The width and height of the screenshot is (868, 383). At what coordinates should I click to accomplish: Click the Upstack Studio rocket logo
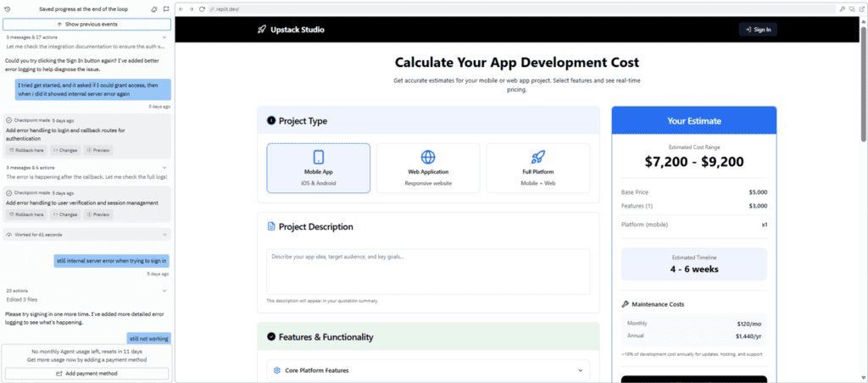(x=262, y=30)
